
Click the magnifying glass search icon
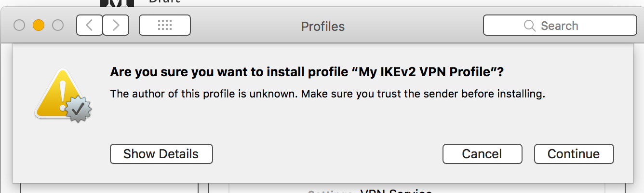point(529,26)
